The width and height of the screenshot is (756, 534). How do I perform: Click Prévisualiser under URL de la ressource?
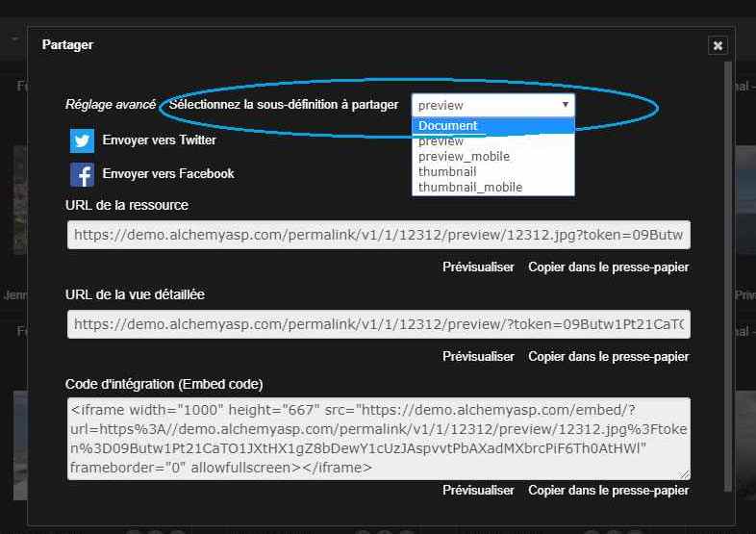[478, 267]
